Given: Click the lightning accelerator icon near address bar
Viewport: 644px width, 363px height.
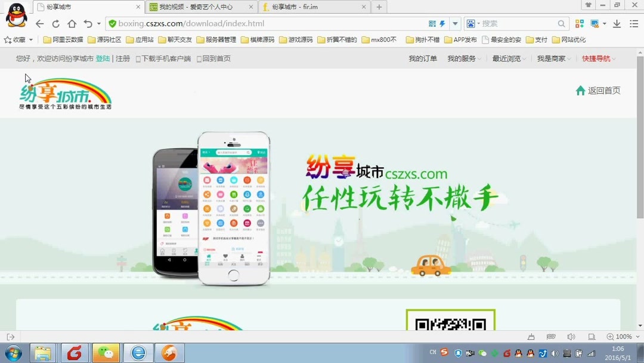Looking at the screenshot, I should (442, 23).
